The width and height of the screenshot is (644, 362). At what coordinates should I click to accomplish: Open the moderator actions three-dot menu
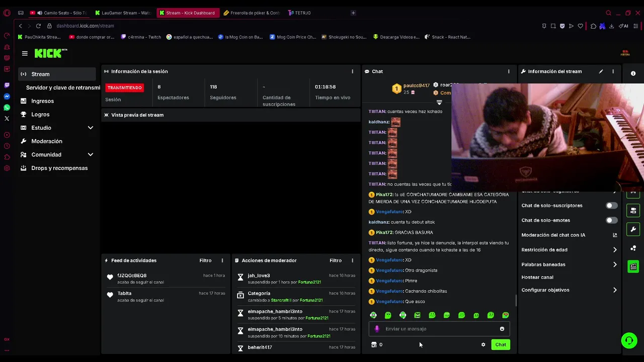coord(352,260)
